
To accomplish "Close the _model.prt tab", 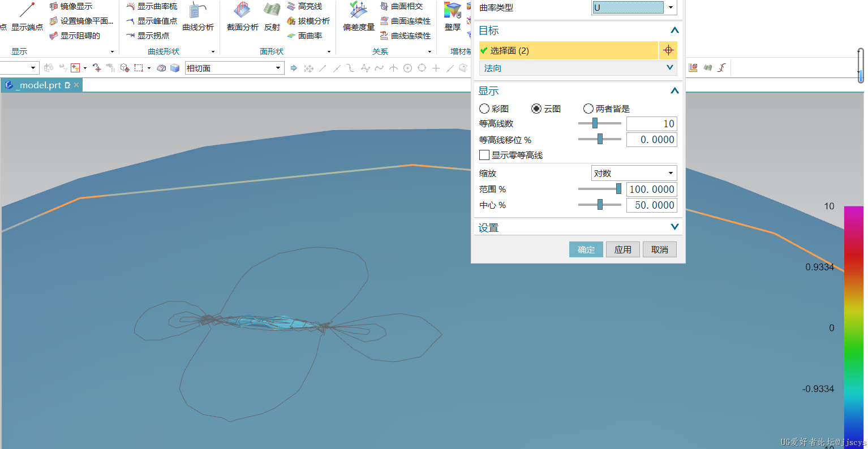I will coord(76,85).
